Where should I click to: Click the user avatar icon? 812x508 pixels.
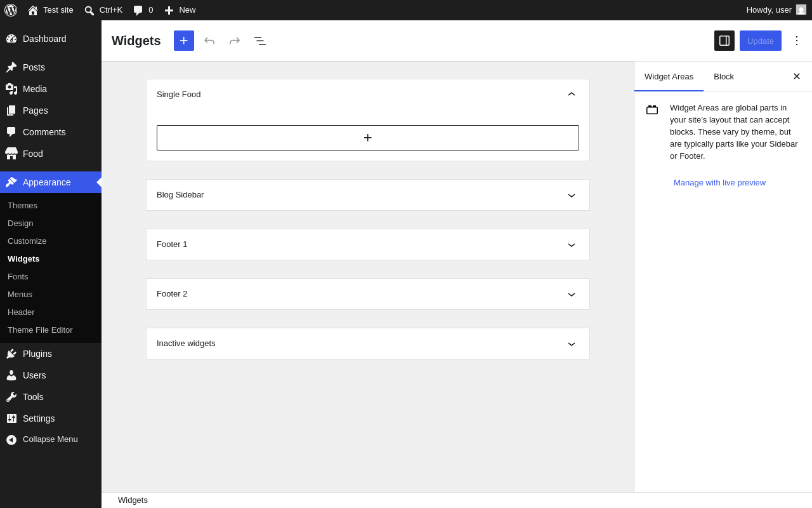pyautogui.click(x=801, y=10)
